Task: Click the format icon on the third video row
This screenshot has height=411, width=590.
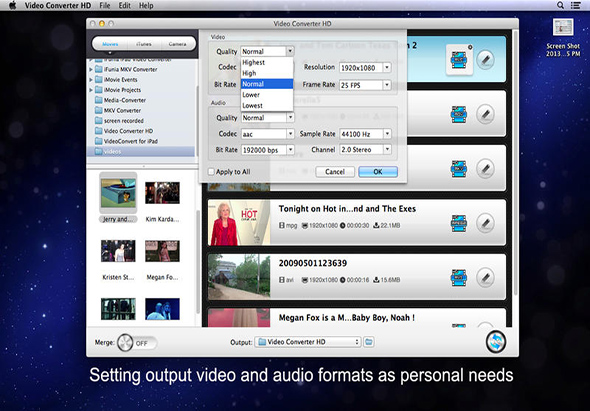Action: pos(459,169)
